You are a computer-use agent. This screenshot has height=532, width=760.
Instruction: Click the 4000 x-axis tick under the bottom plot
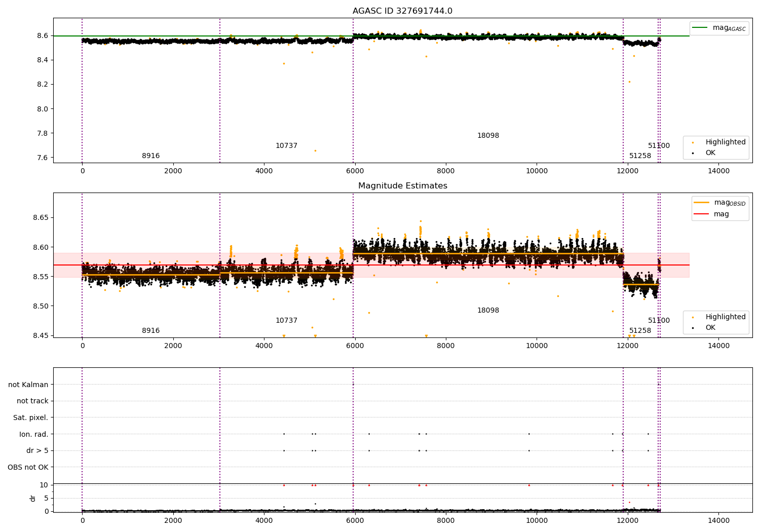pos(264,520)
